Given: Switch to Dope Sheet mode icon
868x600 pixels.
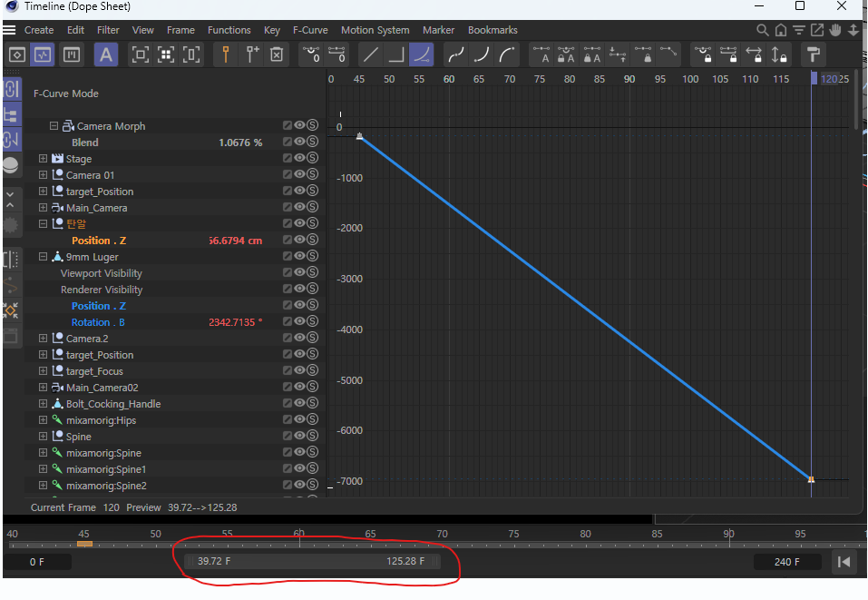Looking at the screenshot, I should (x=17, y=54).
